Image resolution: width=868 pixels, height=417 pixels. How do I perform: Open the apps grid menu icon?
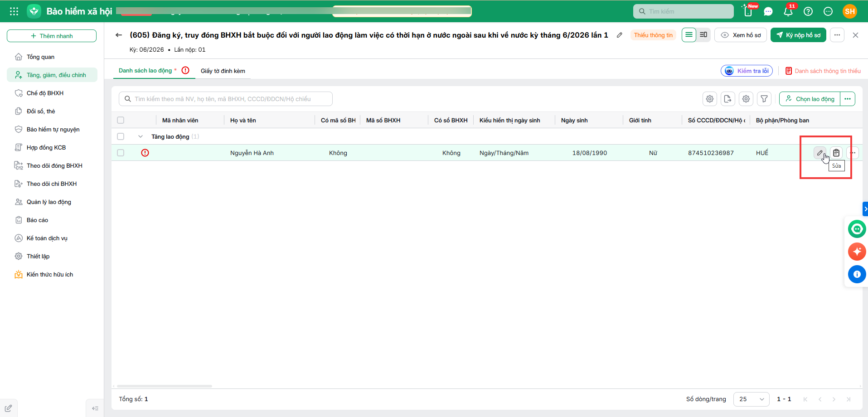14,11
